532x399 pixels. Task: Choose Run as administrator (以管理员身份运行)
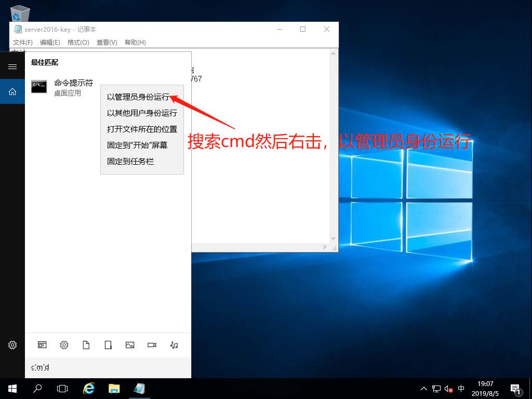[x=142, y=97]
